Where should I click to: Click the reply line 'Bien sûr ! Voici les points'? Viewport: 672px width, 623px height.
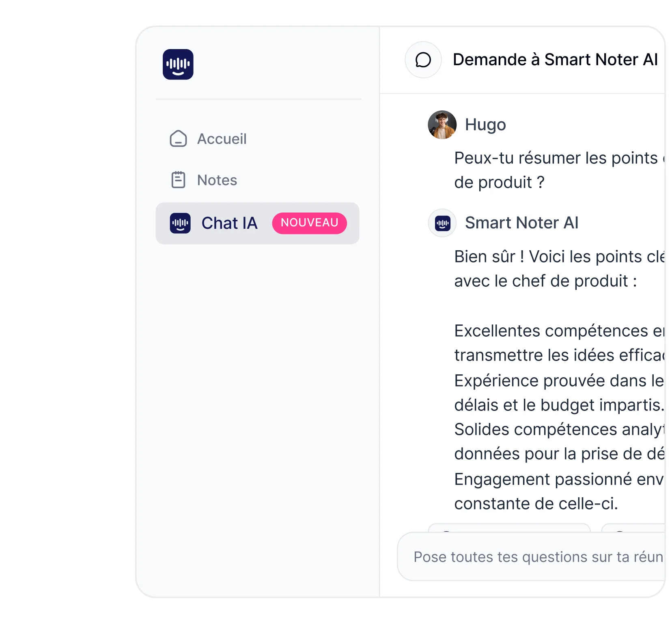click(x=559, y=257)
